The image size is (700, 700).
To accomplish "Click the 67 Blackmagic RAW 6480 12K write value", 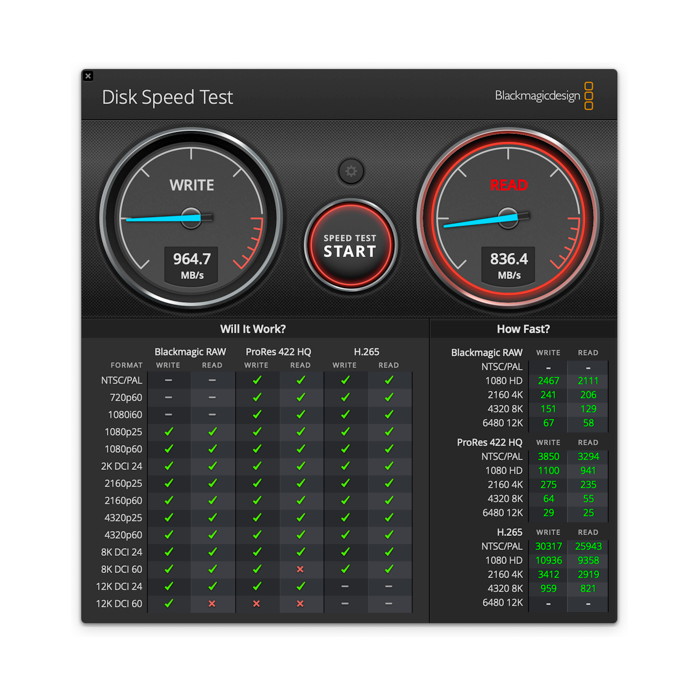I will click(x=549, y=423).
